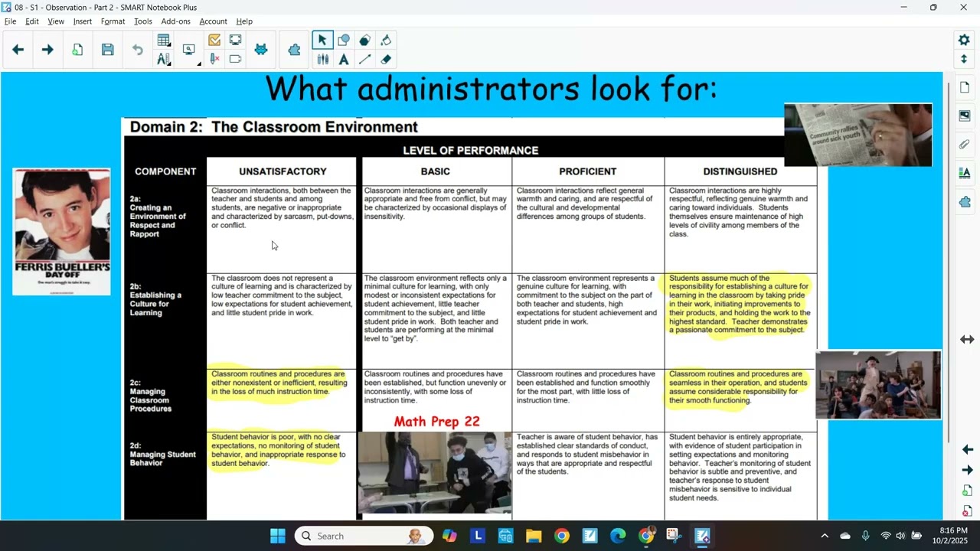Screen dimensions: 980x551
Task: Open the Attachments paperclip tab
Action: pyautogui.click(x=965, y=144)
